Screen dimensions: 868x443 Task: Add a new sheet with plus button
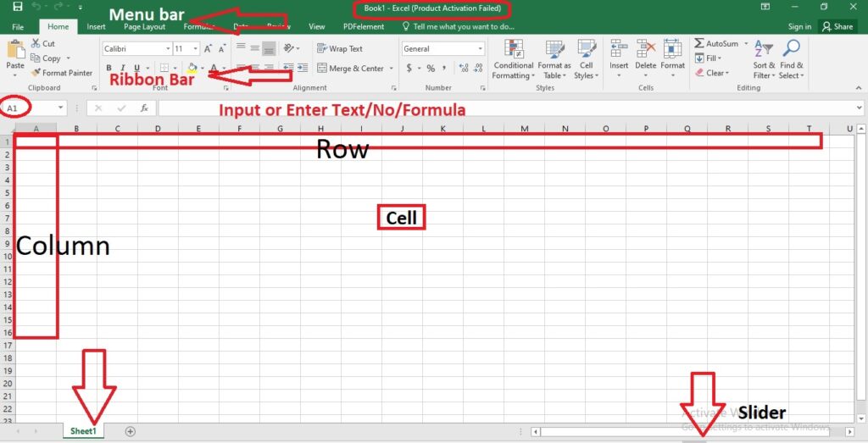point(130,431)
